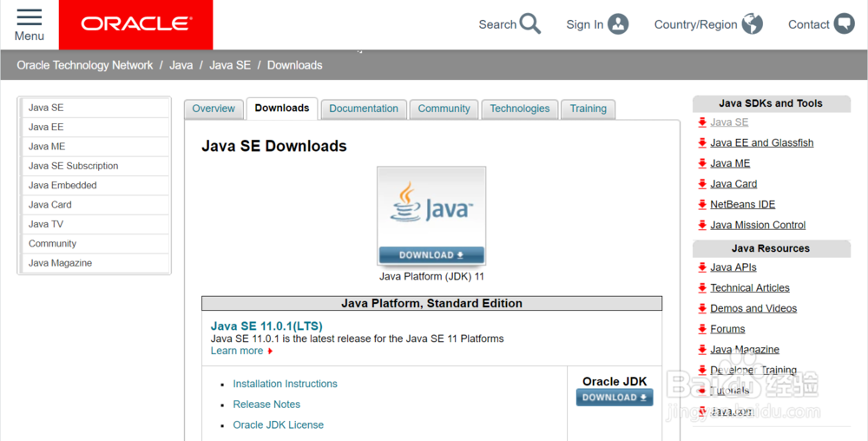Open the Installation Instructions link

click(285, 384)
